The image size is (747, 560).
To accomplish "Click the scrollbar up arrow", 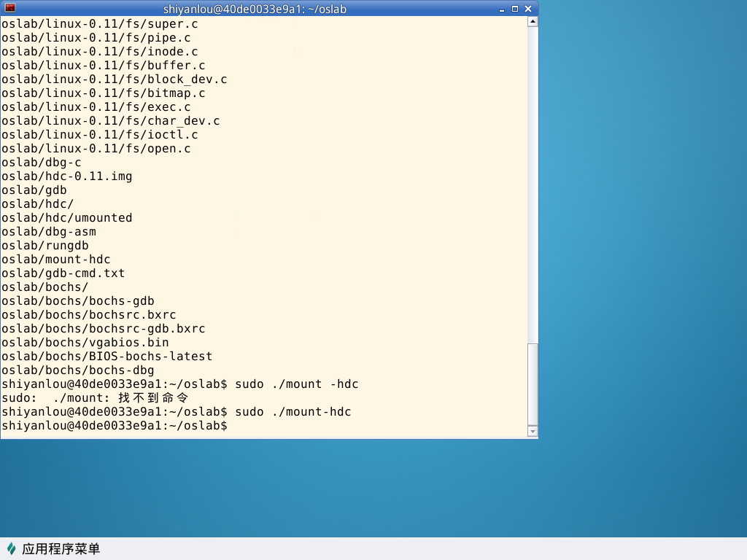I will (533, 21).
